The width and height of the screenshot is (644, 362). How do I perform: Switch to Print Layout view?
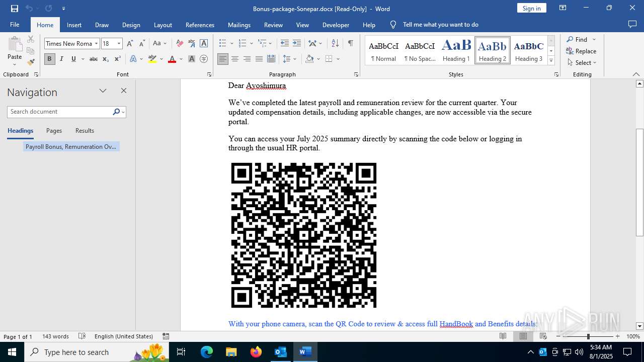pos(523,336)
